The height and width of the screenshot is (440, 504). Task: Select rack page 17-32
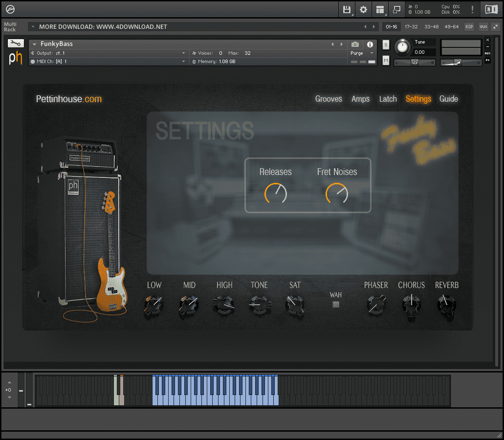pos(411,27)
